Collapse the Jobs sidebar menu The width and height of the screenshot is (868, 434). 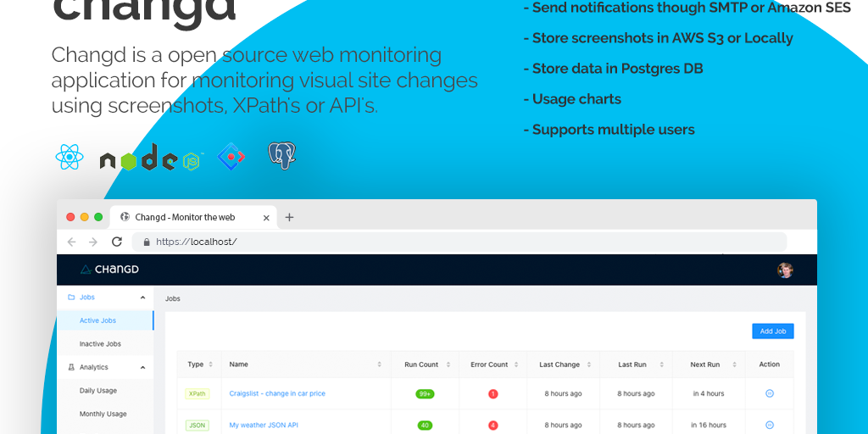click(x=142, y=298)
